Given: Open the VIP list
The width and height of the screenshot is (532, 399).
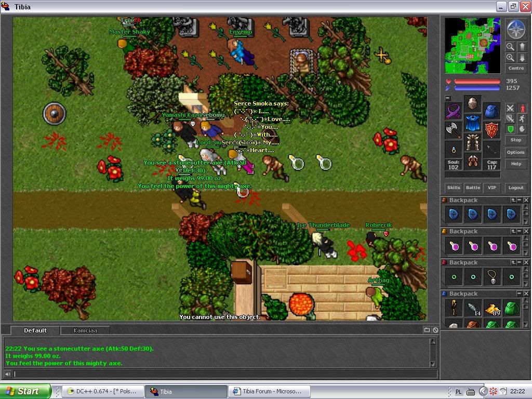Looking at the screenshot, I should tap(491, 188).
